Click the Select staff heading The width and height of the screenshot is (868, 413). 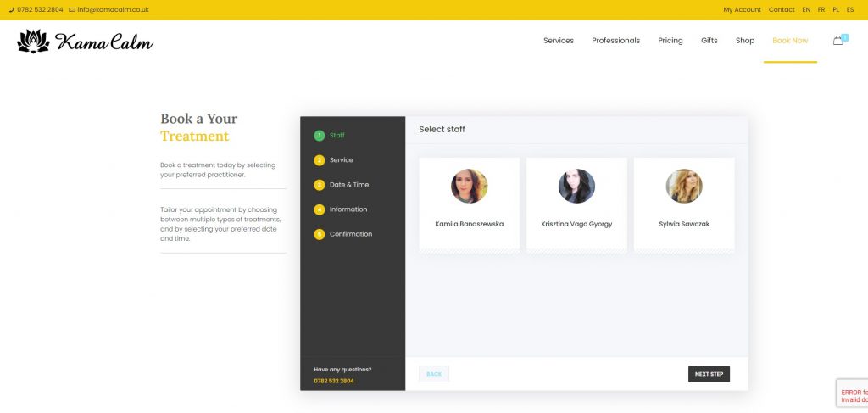[x=442, y=129]
